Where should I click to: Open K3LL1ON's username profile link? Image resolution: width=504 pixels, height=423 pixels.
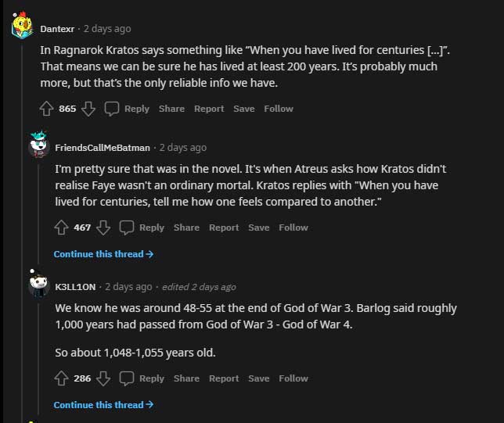tap(75, 287)
